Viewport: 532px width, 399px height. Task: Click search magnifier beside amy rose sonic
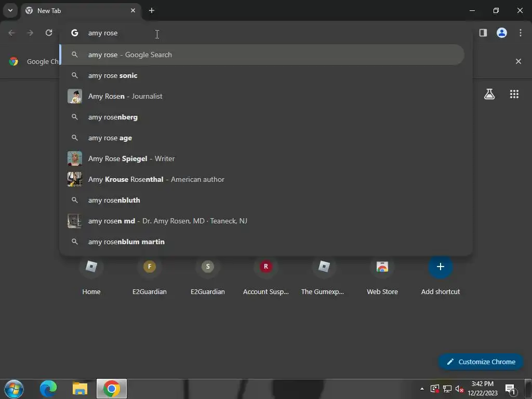pos(75,75)
